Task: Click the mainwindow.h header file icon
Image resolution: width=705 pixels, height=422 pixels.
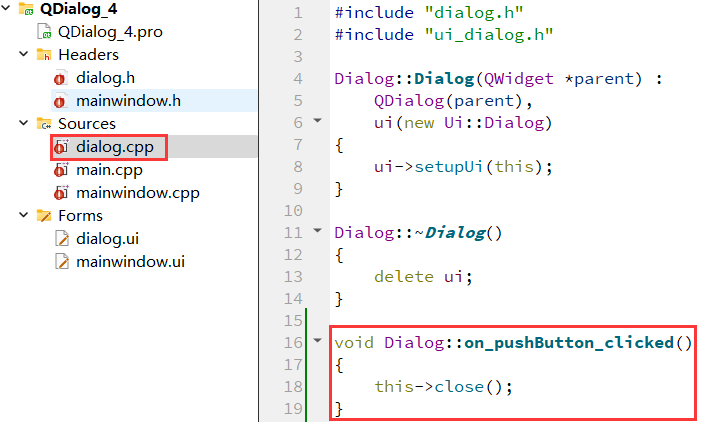Action: click(x=61, y=101)
